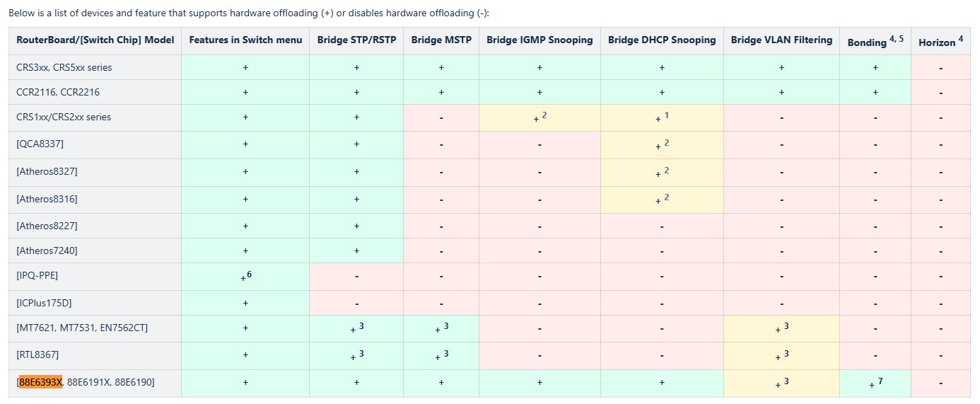Click the plus in CCR2116 Bridge MSTP cell
The image size is (980, 404).
point(441,93)
